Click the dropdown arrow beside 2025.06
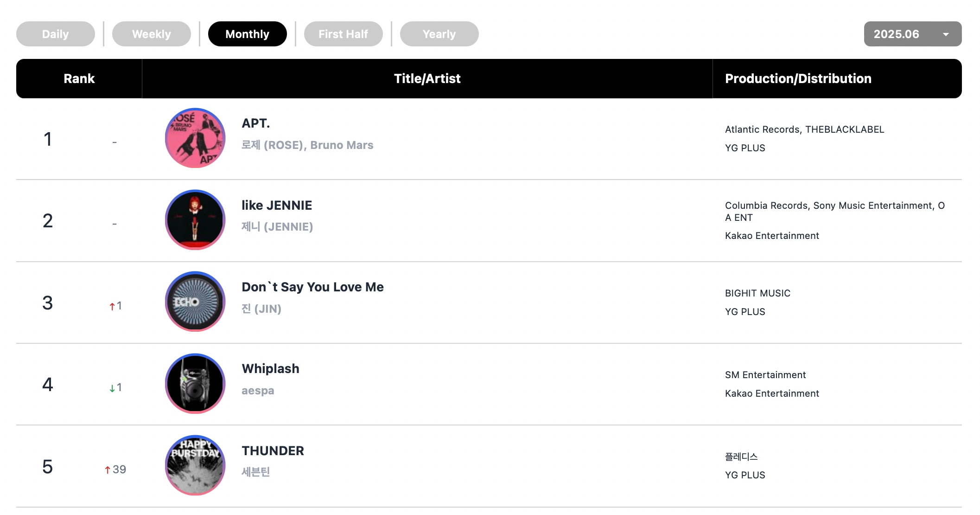The image size is (980, 515). 946,34
